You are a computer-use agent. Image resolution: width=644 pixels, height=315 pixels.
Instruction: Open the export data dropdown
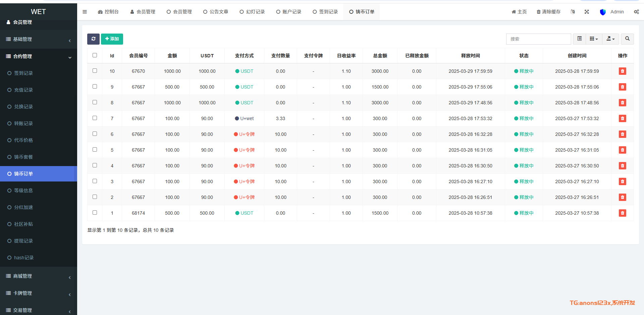click(x=610, y=39)
